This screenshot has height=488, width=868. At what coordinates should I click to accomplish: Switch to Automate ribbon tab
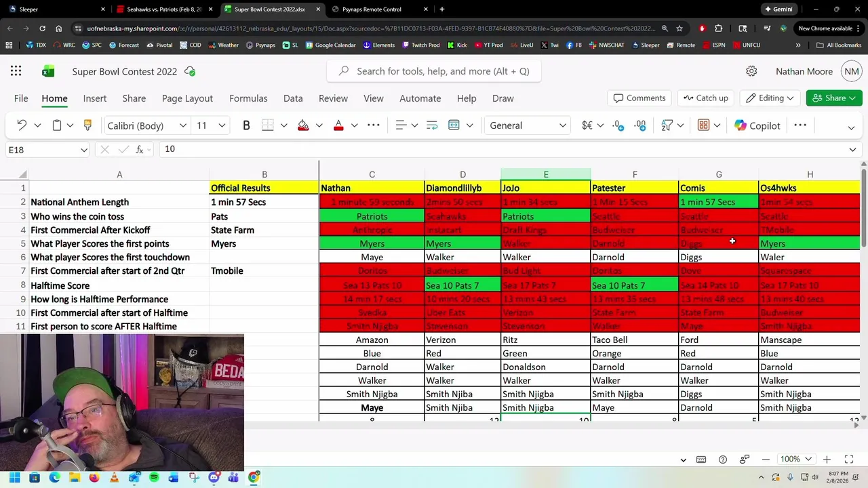tap(420, 98)
